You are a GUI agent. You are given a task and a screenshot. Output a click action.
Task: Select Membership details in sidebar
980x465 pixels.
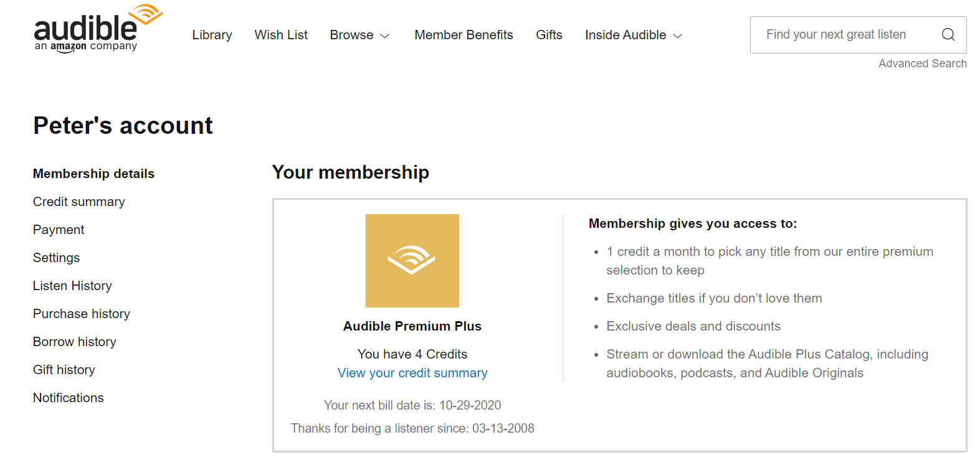coord(93,174)
